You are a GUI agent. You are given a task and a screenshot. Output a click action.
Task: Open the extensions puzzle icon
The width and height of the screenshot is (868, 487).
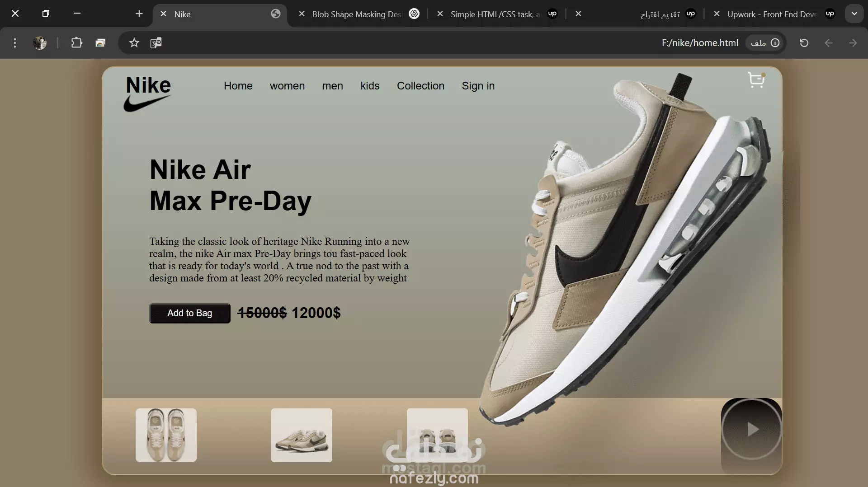click(76, 43)
